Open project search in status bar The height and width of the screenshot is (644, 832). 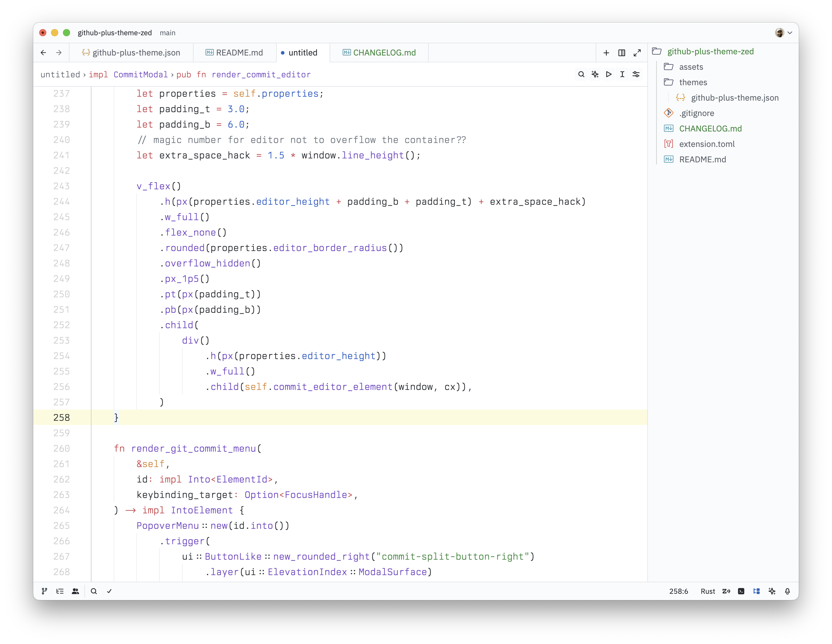(x=94, y=591)
